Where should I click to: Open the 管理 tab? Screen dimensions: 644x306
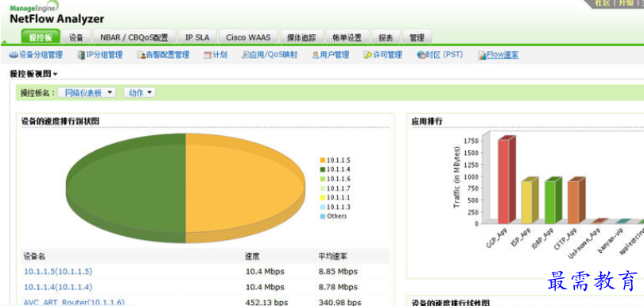click(x=417, y=37)
